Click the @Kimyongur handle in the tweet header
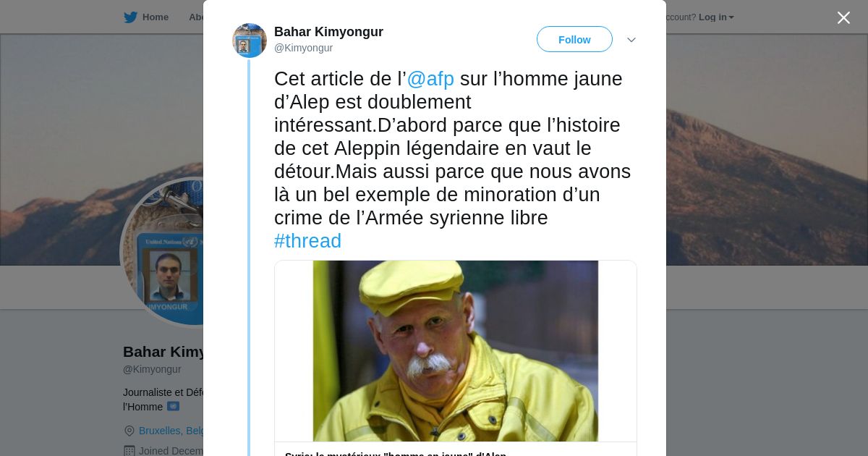Viewport: 868px width, 456px height. pyautogui.click(x=303, y=48)
